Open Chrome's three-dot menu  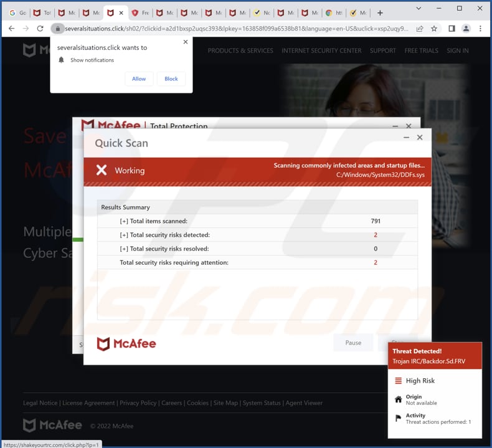coord(480,29)
